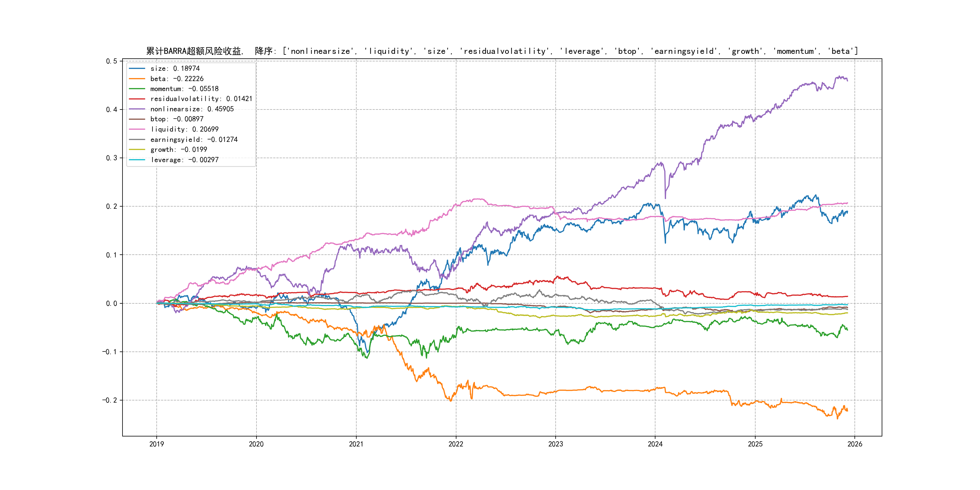Image resolution: width=980 pixels, height=490 pixels.
Task: Click the 2024 x-axis tick label
Action: (655, 444)
